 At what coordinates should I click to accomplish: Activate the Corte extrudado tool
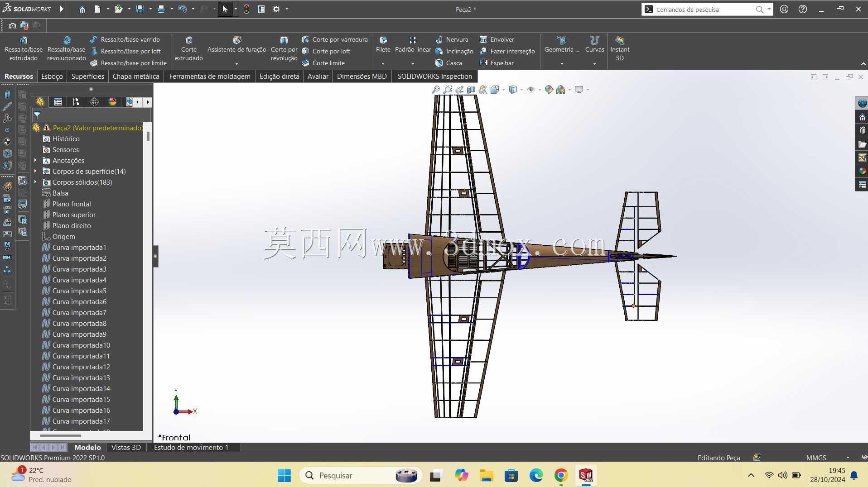pos(189,49)
